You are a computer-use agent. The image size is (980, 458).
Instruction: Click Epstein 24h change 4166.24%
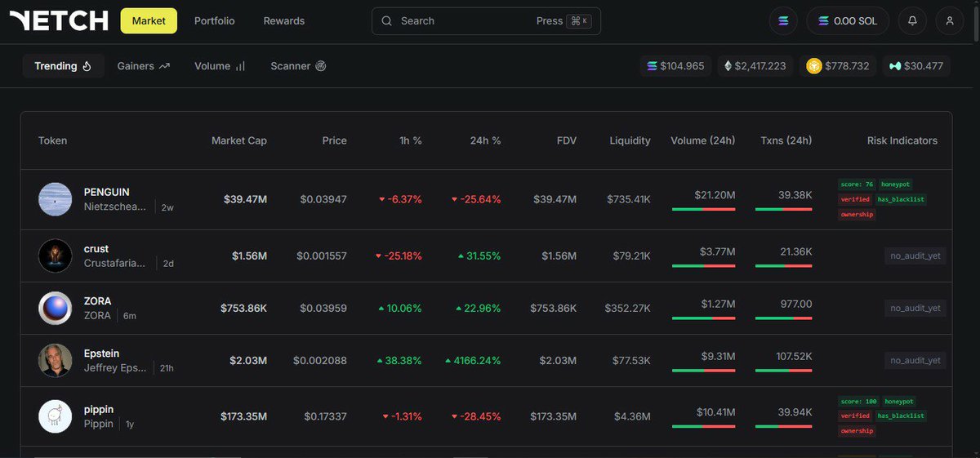(473, 360)
